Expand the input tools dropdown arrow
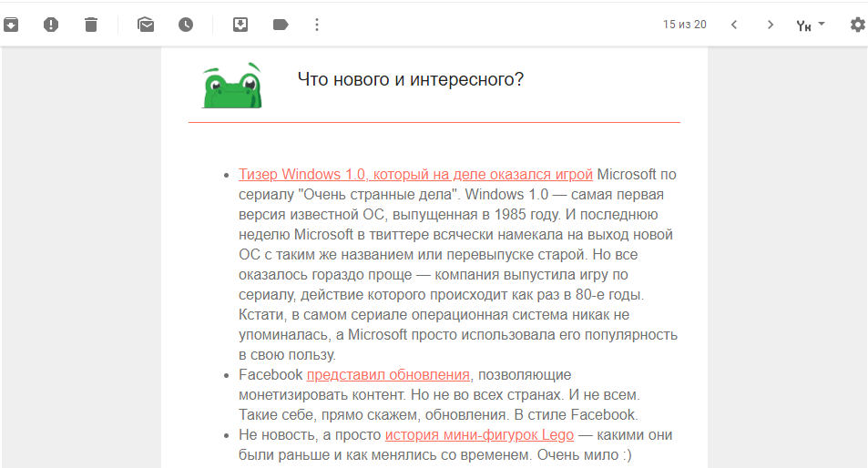This screenshot has width=868, height=468. pos(822,24)
